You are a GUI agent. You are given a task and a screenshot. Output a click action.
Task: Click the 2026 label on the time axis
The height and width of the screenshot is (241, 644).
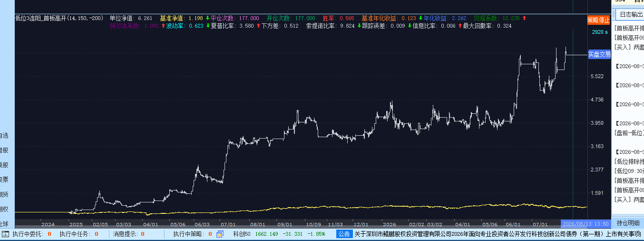coord(390,224)
